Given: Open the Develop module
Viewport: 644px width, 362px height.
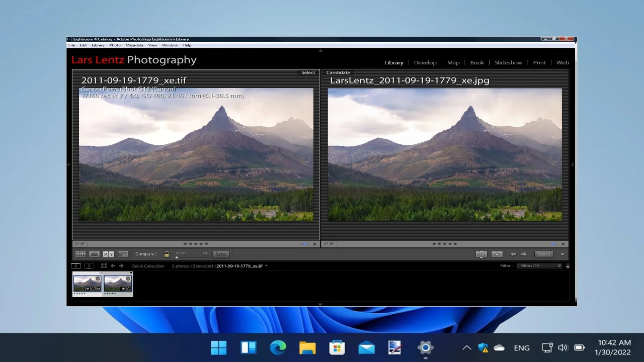Looking at the screenshot, I should click(x=425, y=63).
